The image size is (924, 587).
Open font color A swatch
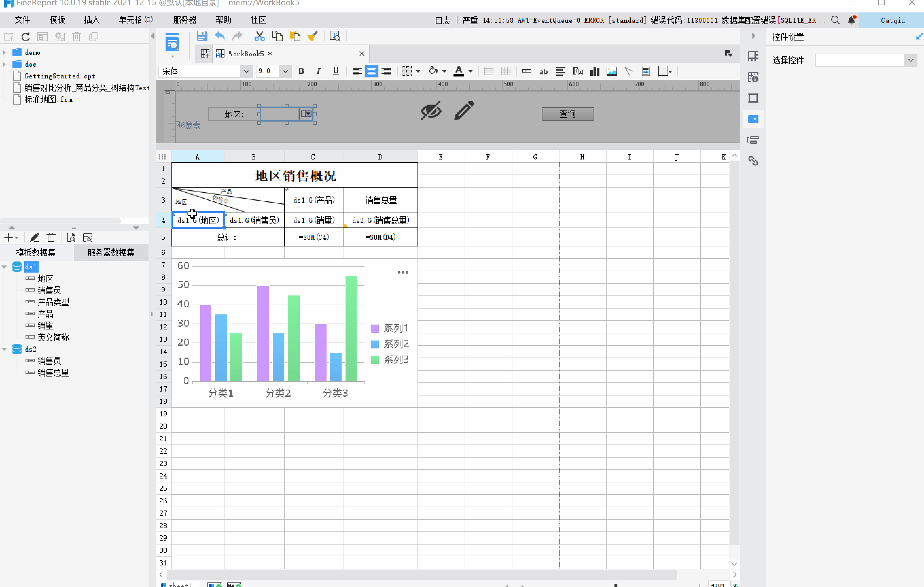tap(458, 71)
